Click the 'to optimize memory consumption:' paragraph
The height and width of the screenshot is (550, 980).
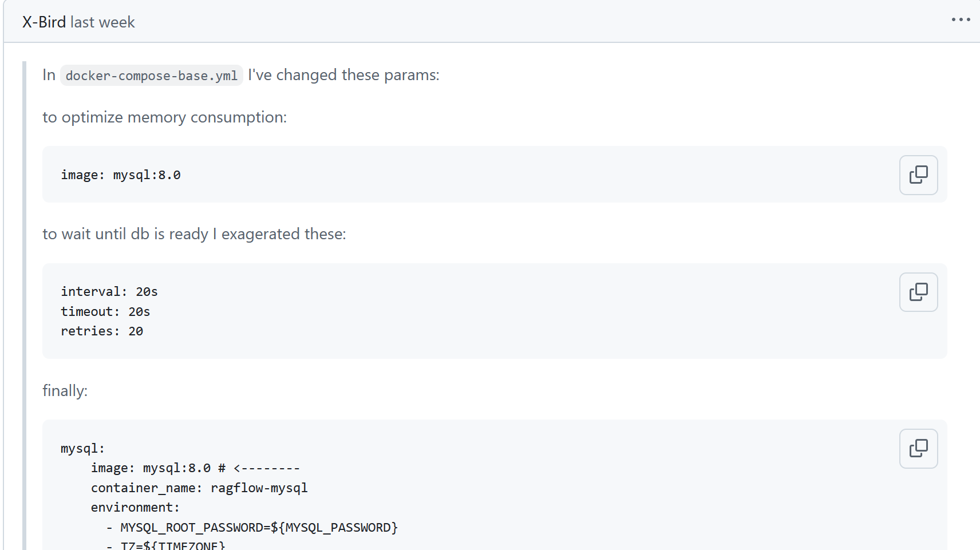(x=164, y=117)
